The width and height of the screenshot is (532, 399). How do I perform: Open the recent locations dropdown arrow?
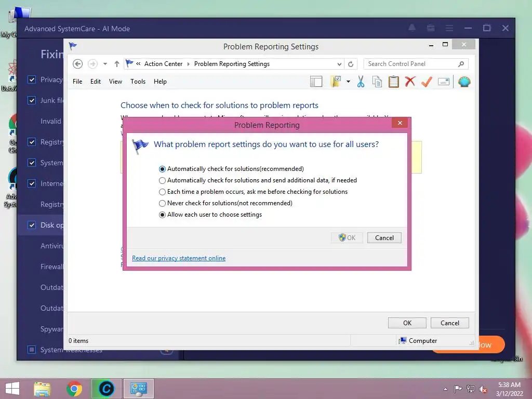pos(105,64)
